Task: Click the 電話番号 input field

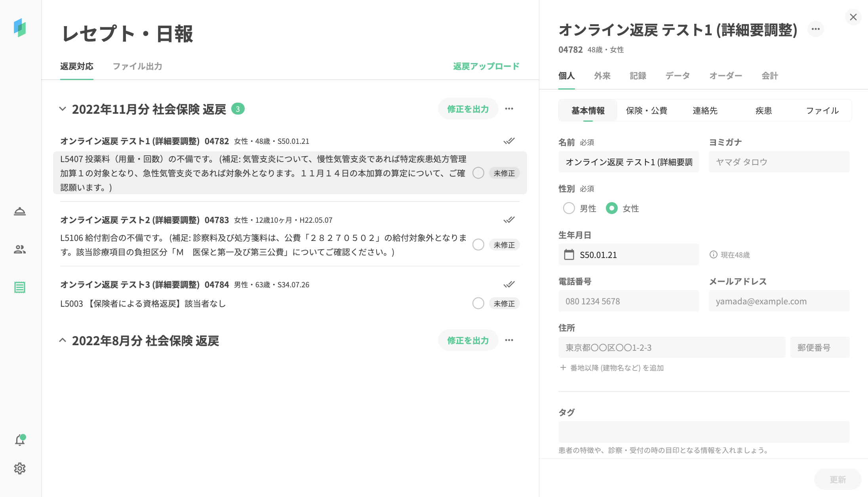Action: (x=628, y=301)
